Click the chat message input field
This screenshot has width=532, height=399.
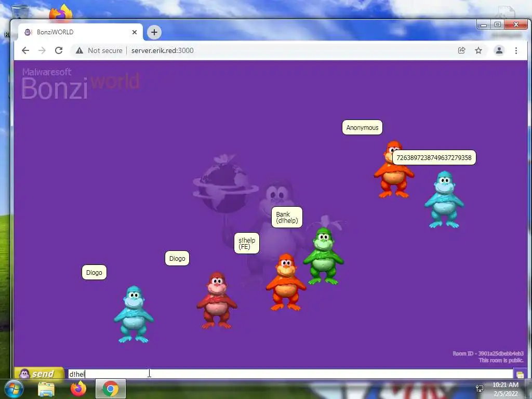click(x=290, y=374)
